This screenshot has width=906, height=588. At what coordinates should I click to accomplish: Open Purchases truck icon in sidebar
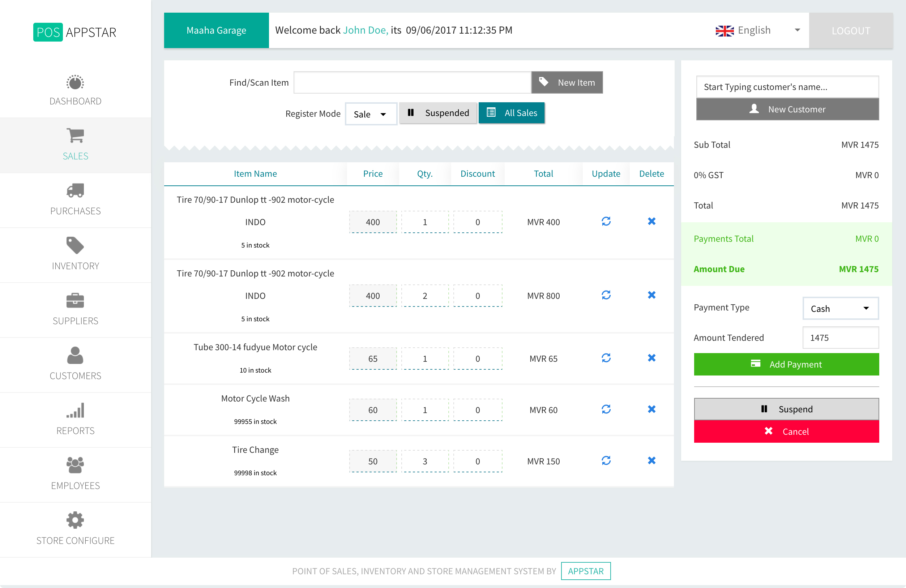pos(75,191)
